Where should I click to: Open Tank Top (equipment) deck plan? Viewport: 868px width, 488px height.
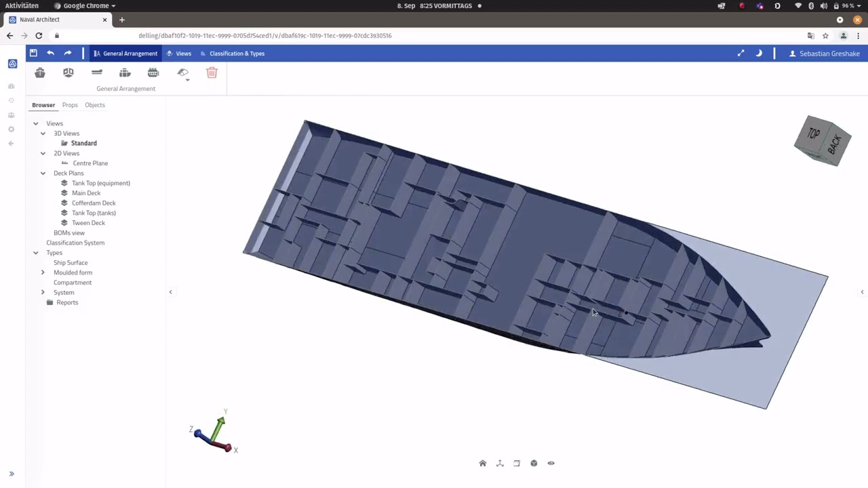coord(101,183)
